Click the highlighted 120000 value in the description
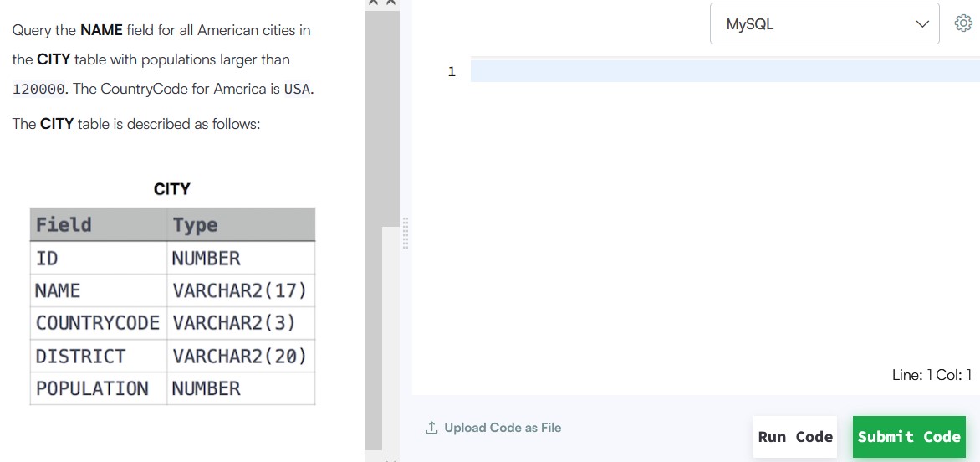980x462 pixels. pyautogui.click(x=38, y=90)
